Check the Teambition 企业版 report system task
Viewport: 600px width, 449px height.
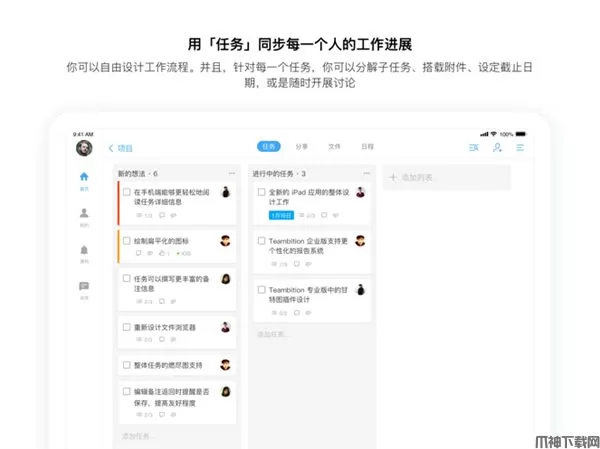(261, 241)
